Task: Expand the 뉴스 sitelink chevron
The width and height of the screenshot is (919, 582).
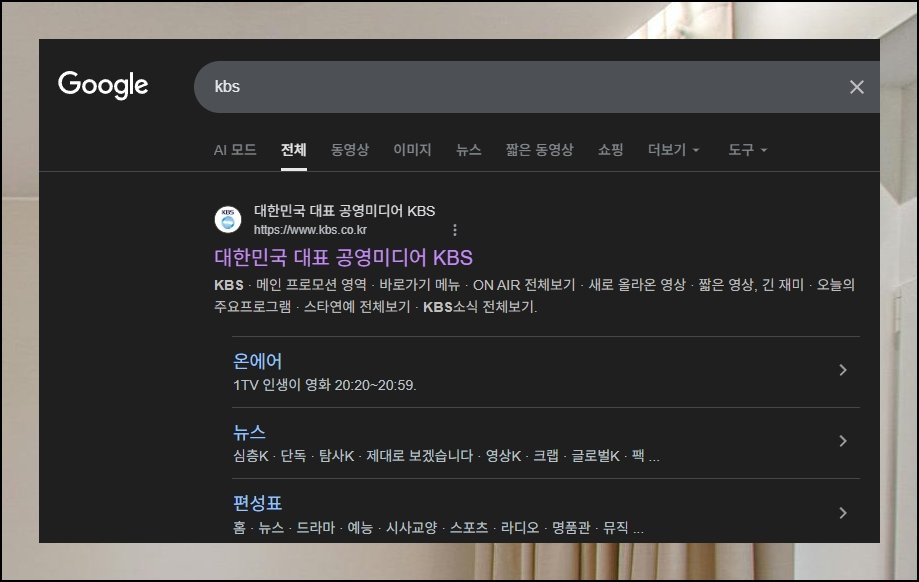Action: [x=843, y=441]
